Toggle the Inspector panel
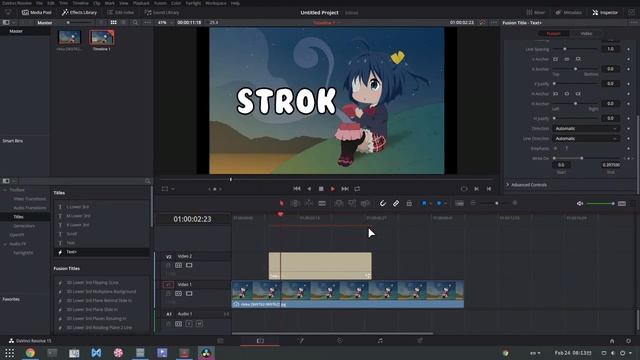 (605, 13)
